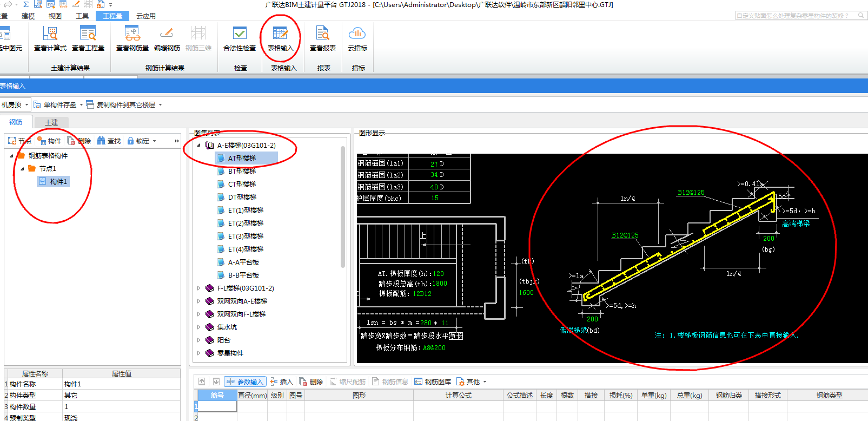The width and height of the screenshot is (868, 421).
Task: Select CT型楼梯 in atlas list
Action: (x=242, y=185)
